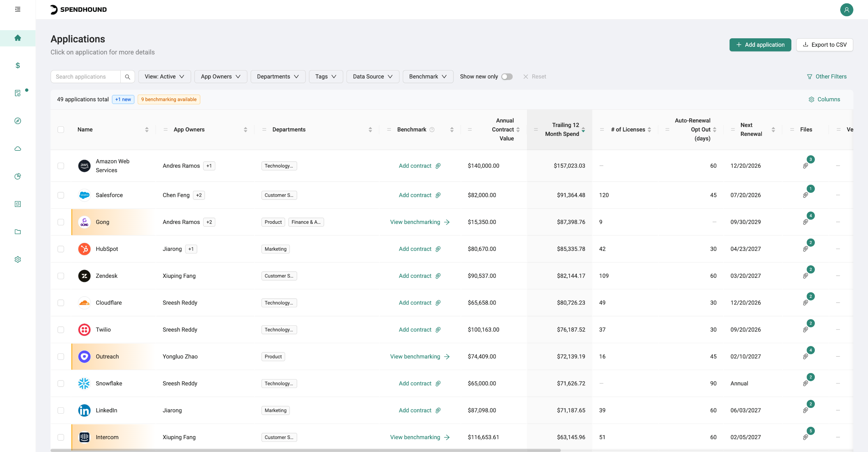Image resolution: width=868 pixels, height=452 pixels.
Task: Click View benchmarking for Outreach
Action: 420,356
